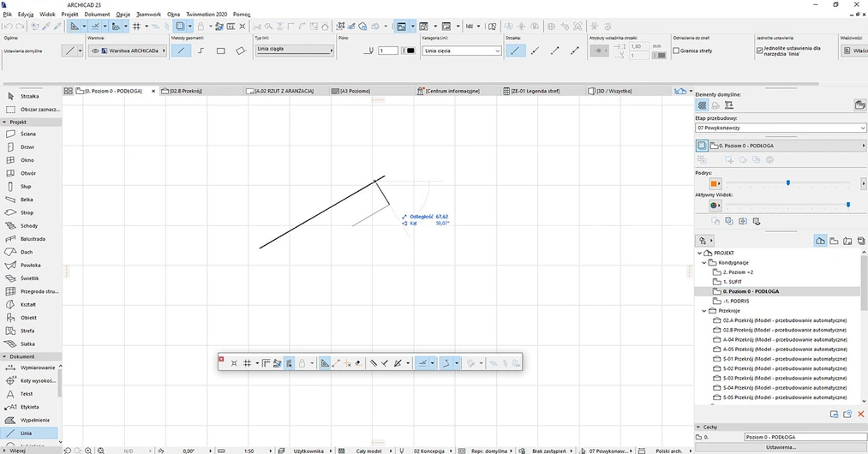
Task: Click the Więcej button in toolbox
Action: point(18,451)
